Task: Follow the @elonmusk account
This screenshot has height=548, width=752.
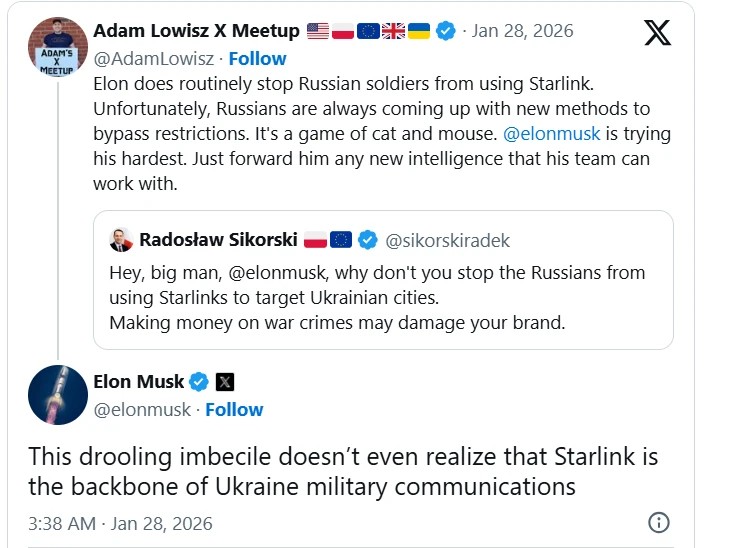Action: (x=234, y=409)
